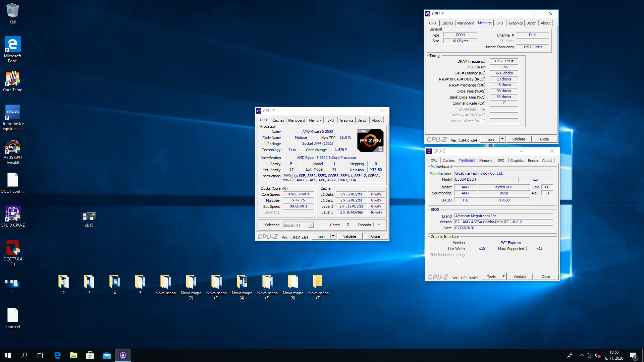
Task: Select the OCCT.confi... file icon
Action: click(12, 183)
